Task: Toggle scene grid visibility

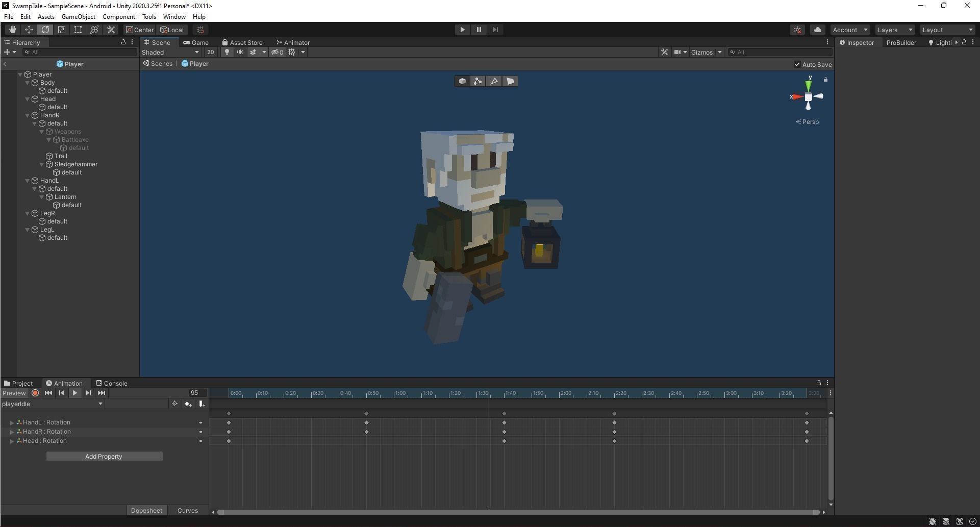Action: (292, 52)
